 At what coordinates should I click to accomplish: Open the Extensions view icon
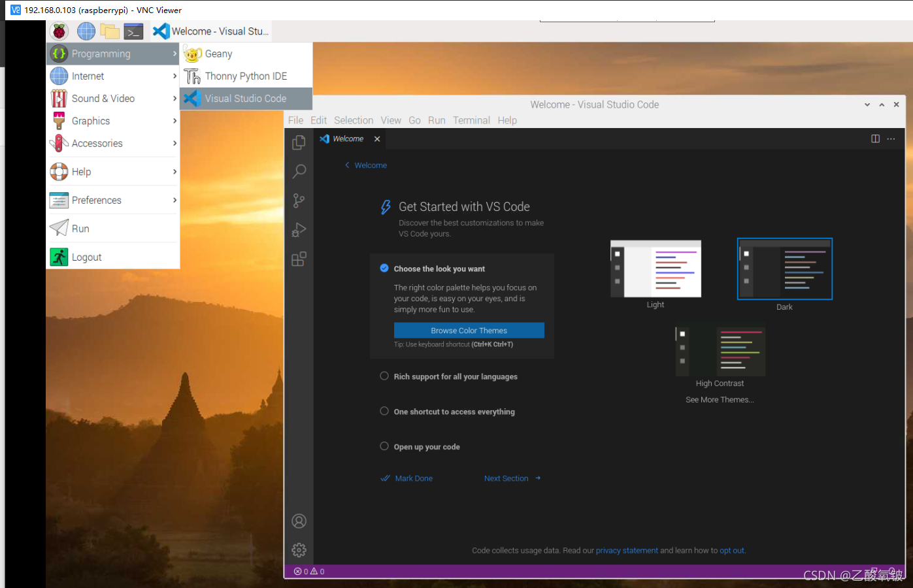[299, 259]
